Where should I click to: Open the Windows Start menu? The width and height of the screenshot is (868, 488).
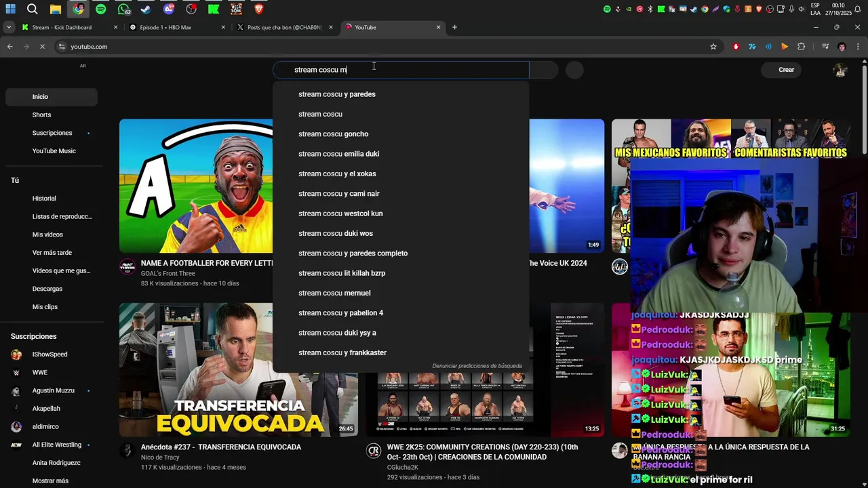point(11,9)
